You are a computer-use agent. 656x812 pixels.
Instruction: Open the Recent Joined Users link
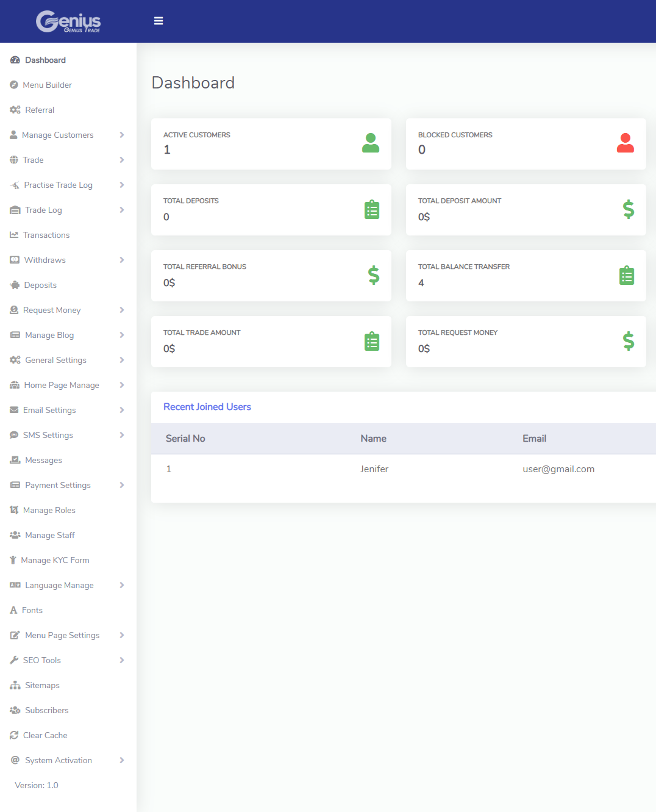pos(207,407)
